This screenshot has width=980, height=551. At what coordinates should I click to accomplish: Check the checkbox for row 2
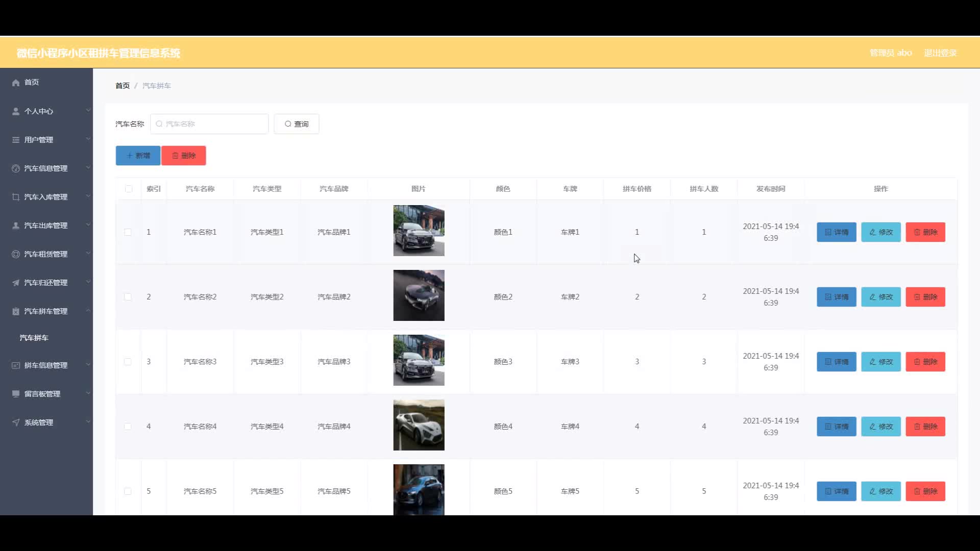click(x=128, y=297)
